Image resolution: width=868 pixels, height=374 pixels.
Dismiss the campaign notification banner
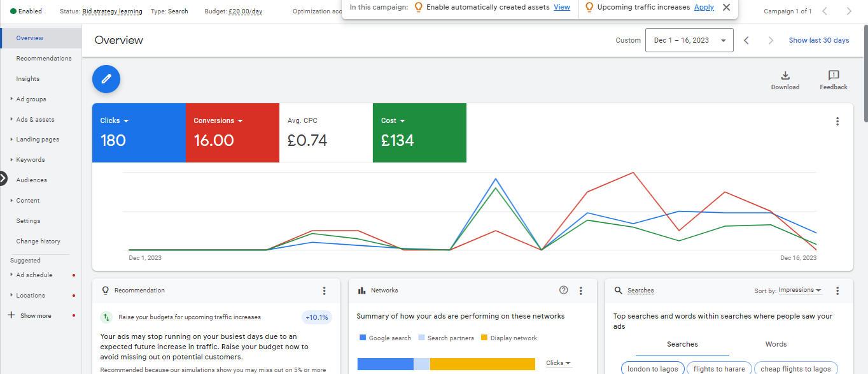pyautogui.click(x=726, y=8)
